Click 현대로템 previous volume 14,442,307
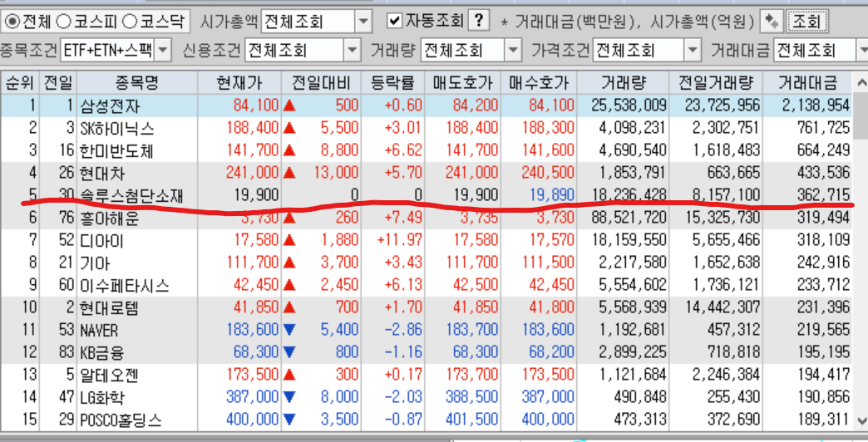This screenshot has width=868, height=442. point(723,307)
